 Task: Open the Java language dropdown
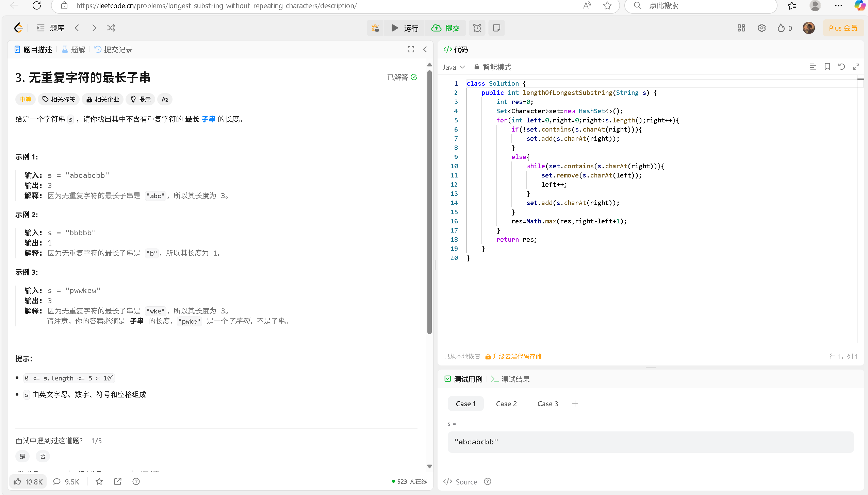click(454, 67)
